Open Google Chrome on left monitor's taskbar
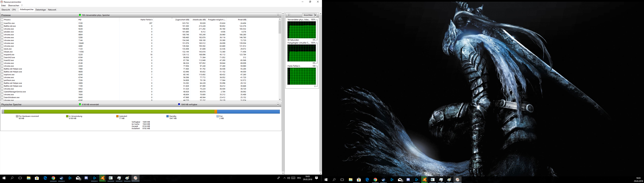 tap(53, 178)
